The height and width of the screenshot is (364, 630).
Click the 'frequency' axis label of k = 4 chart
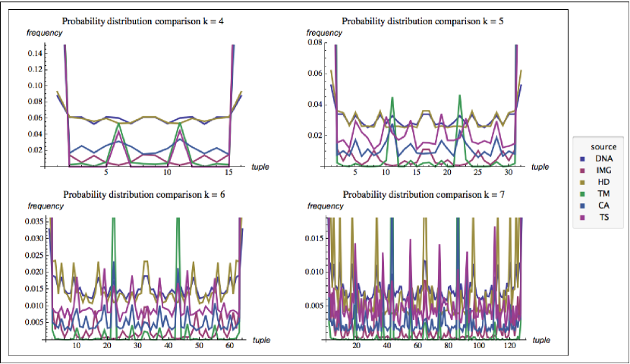pos(45,33)
